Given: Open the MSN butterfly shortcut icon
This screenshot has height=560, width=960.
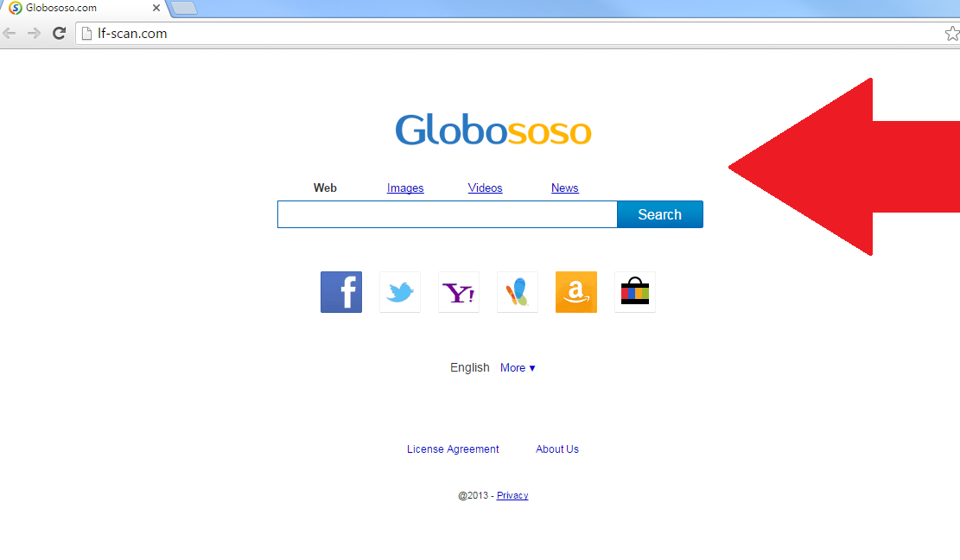Looking at the screenshot, I should [x=518, y=292].
